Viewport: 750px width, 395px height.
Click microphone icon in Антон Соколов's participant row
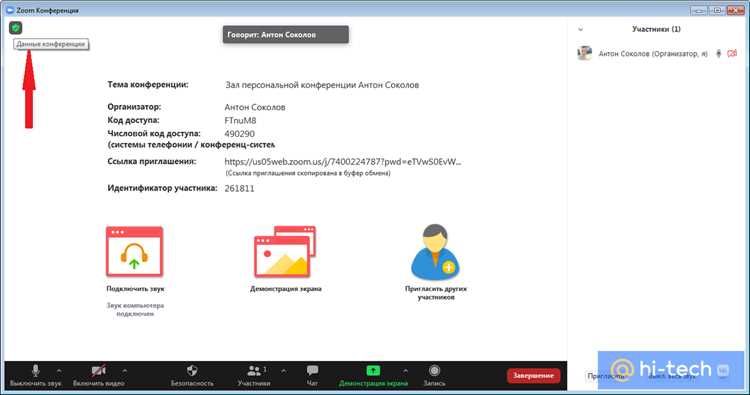tap(718, 54)
